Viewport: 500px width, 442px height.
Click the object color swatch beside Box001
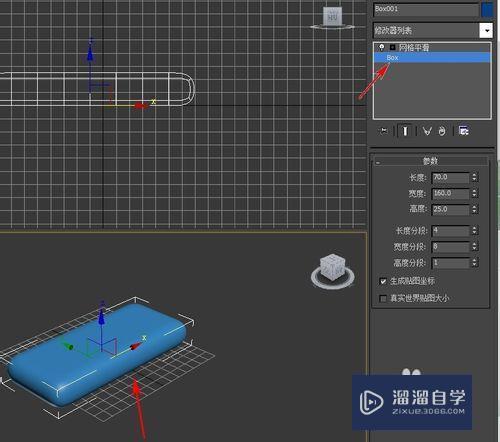tap(487, 10)
